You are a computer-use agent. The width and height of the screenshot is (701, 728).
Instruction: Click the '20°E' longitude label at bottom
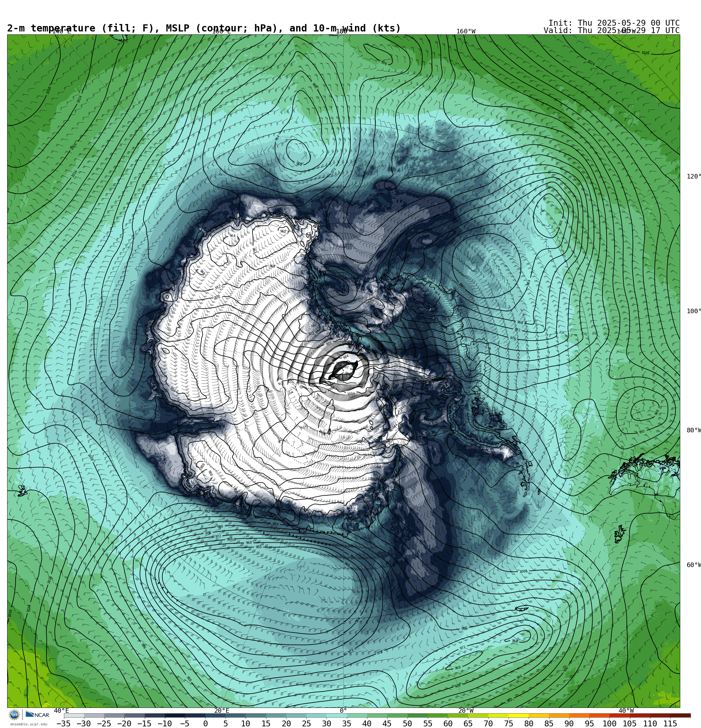222,710
